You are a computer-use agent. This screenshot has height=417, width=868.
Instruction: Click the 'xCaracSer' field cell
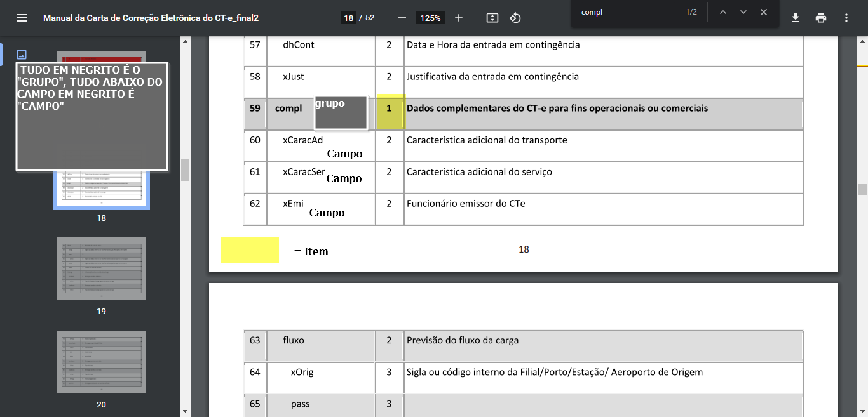pyautogui.click(x=321, y=178)
